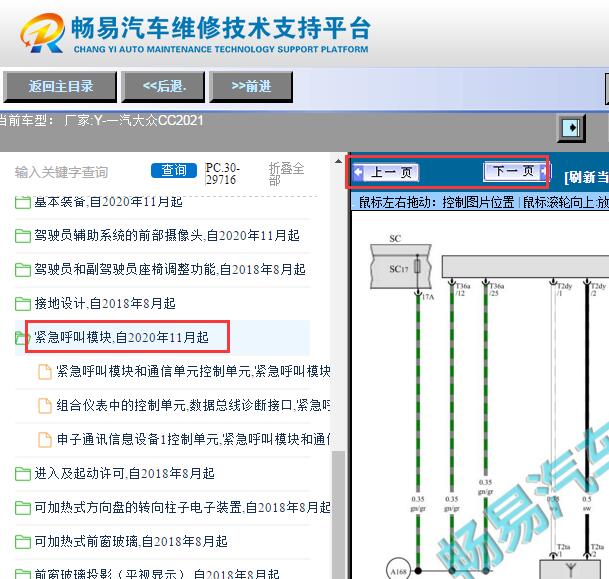The image size is (609, 579).
Task: Open folder icon for 基本装备,自2020年11月起
Action: pos(23,202)
